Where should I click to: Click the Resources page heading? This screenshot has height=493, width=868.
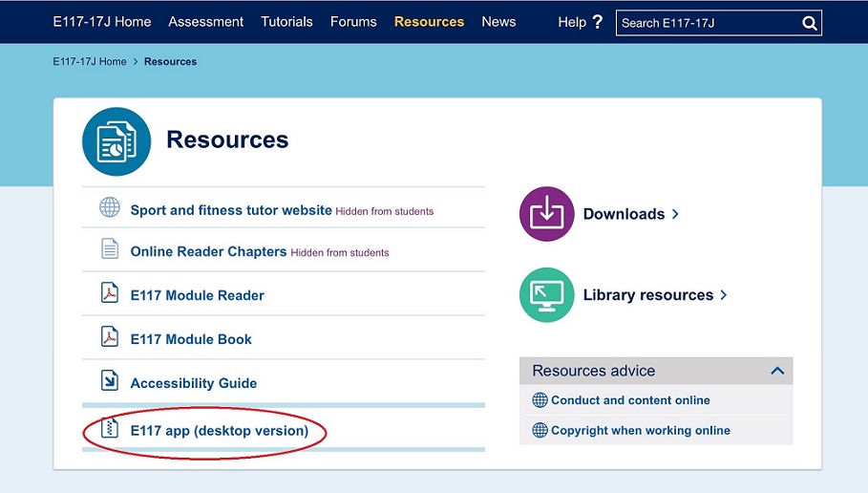227,139
